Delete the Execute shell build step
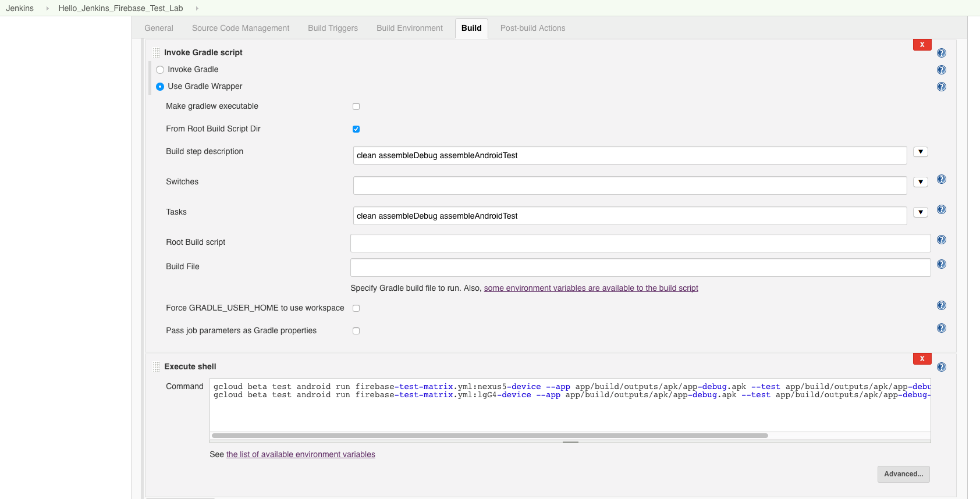Screen dimensions: 980x499 coord(922,359)
